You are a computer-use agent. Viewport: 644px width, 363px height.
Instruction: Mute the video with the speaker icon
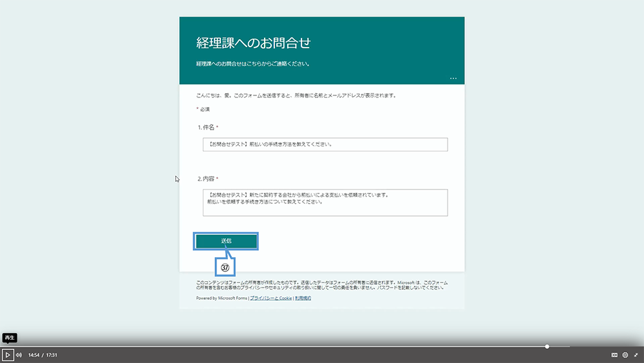coord(19,355)
